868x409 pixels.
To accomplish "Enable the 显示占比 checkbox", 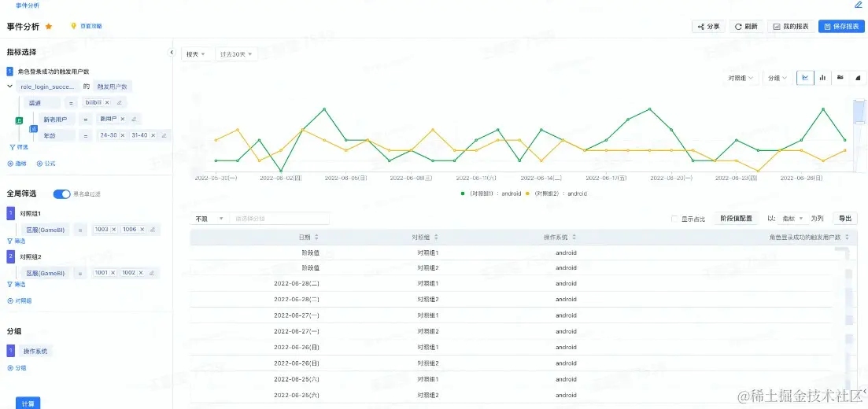I will coord(674,219).
